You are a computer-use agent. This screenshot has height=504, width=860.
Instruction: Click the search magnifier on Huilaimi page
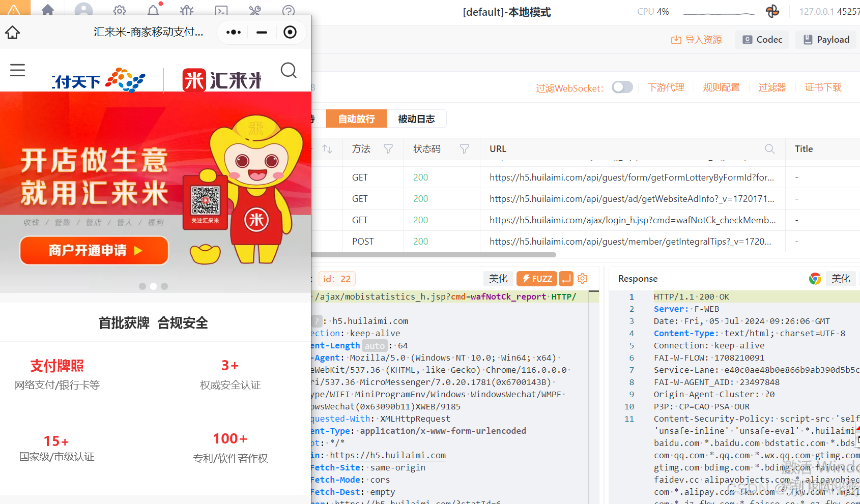(x=289, y=70)
